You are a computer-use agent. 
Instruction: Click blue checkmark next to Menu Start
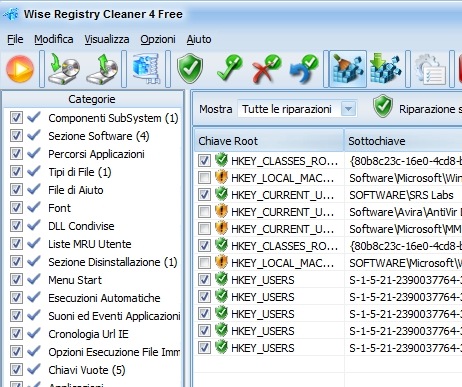34,279
